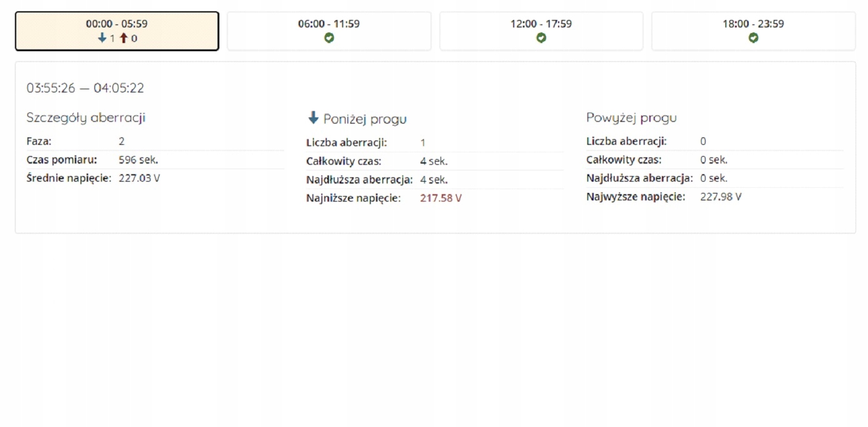Screen dimensions: 868x427
Task: Click the Najwyższe napięcie label
Action: (x=636, y=197)
